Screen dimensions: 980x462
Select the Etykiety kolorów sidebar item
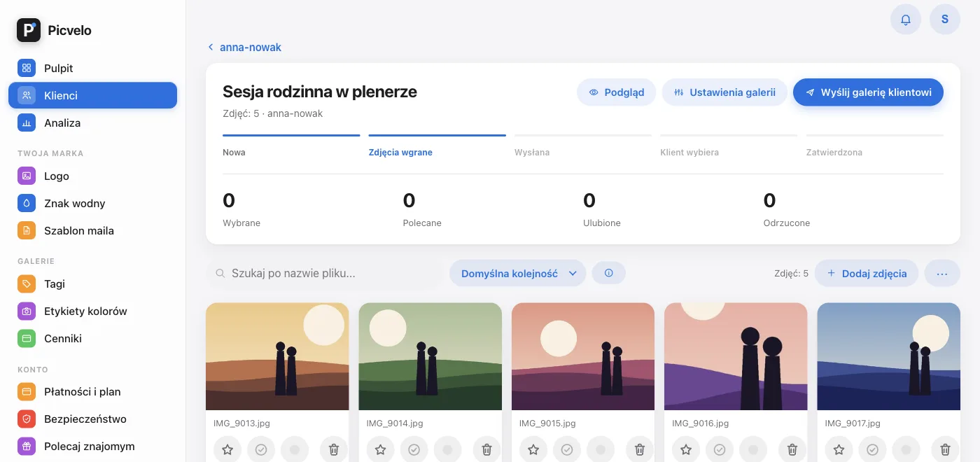tap(92, 311)
